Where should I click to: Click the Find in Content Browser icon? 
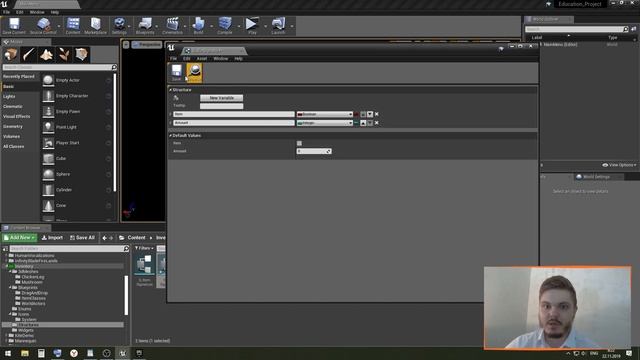tap(194, 73)
